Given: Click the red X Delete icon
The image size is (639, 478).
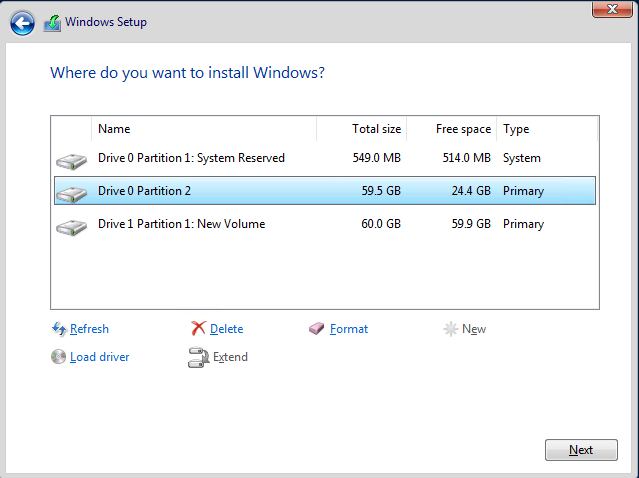Looking at the screenshot, I should point(199,329).
